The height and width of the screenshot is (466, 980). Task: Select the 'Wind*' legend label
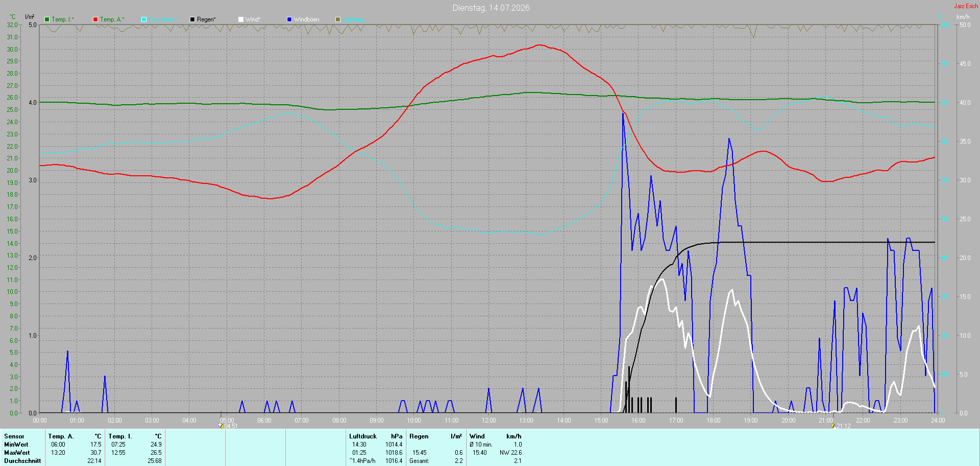click(x=253, y=19)
